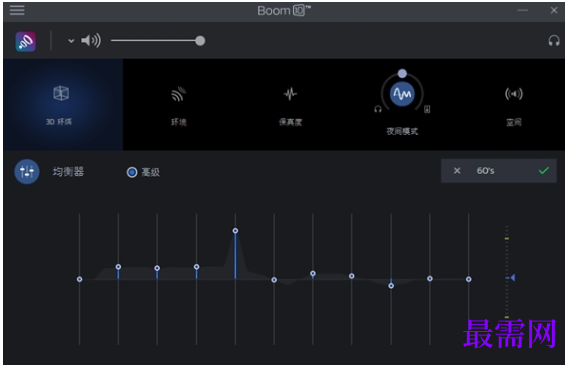Toggle the Fidelity waveform icon
The image size is (575, 365).
pyautogui.click(x=290, y=94)
